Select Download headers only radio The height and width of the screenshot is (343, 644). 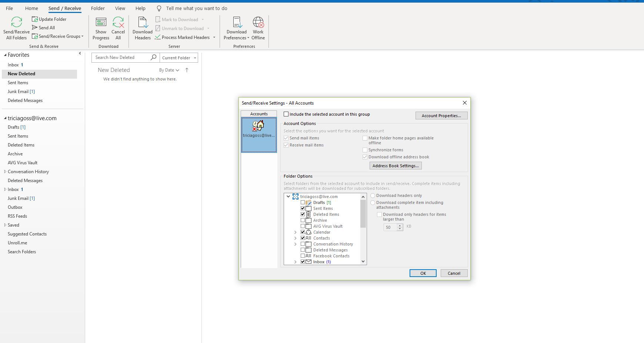(373, 195)
